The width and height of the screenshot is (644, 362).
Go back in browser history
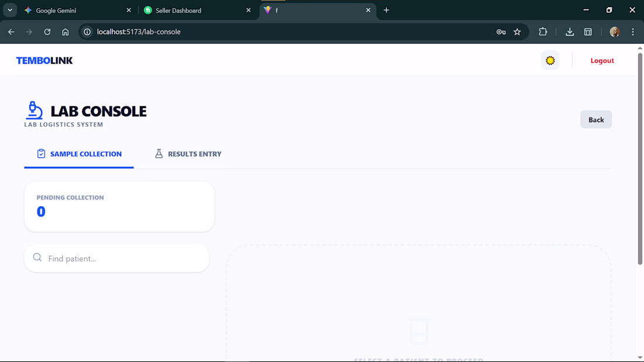[11, 32]
